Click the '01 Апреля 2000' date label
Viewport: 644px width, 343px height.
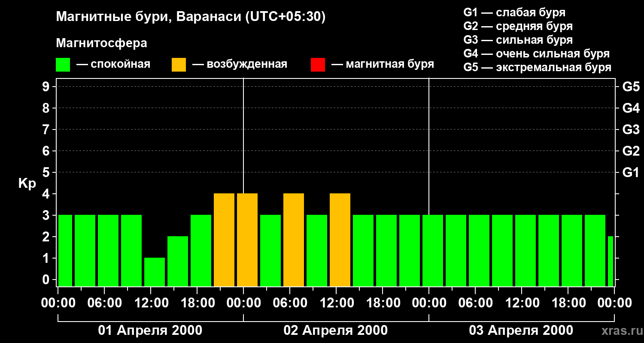click(x=150, y=331)
